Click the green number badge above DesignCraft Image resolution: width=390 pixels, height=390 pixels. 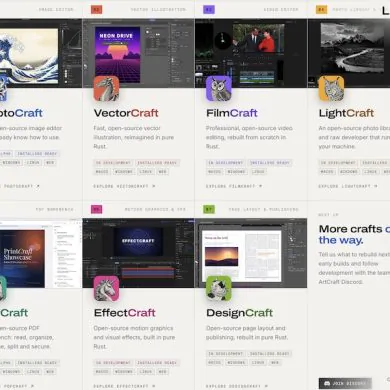[x=209, y=209]
